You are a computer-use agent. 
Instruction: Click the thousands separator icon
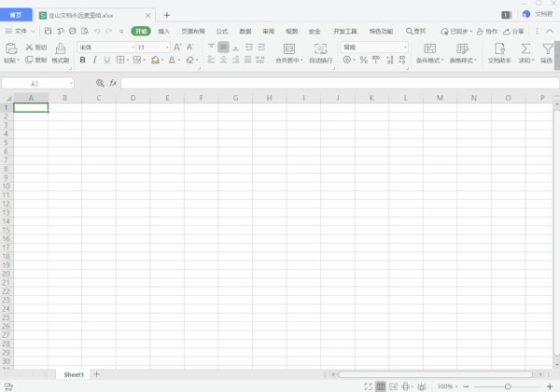[376, 60]
